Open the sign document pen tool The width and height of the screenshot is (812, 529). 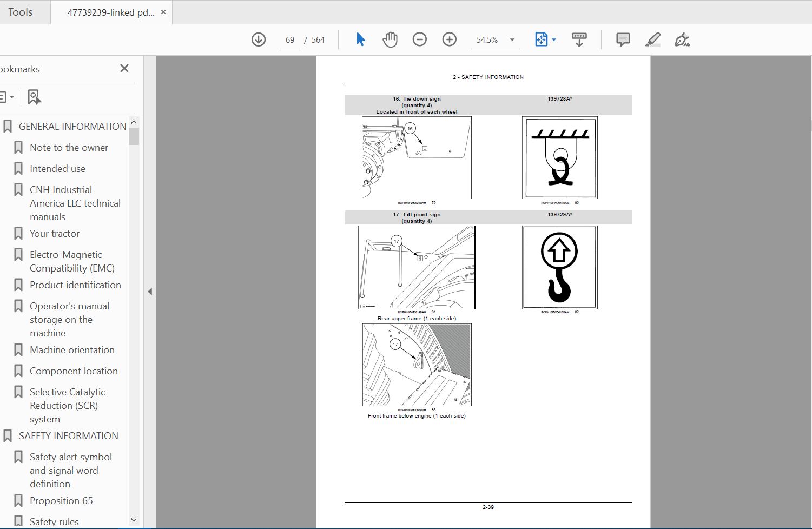(x=682, y=39)
